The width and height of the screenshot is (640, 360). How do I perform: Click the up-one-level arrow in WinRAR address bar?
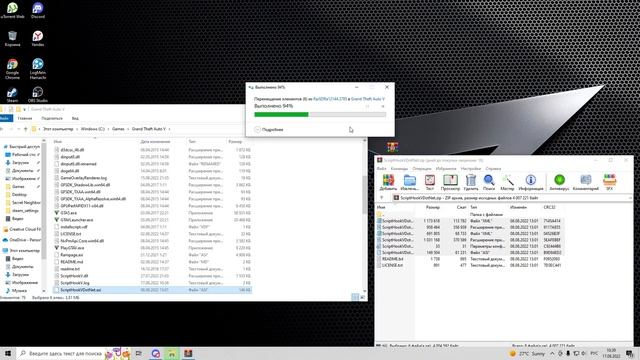point(382,198)
